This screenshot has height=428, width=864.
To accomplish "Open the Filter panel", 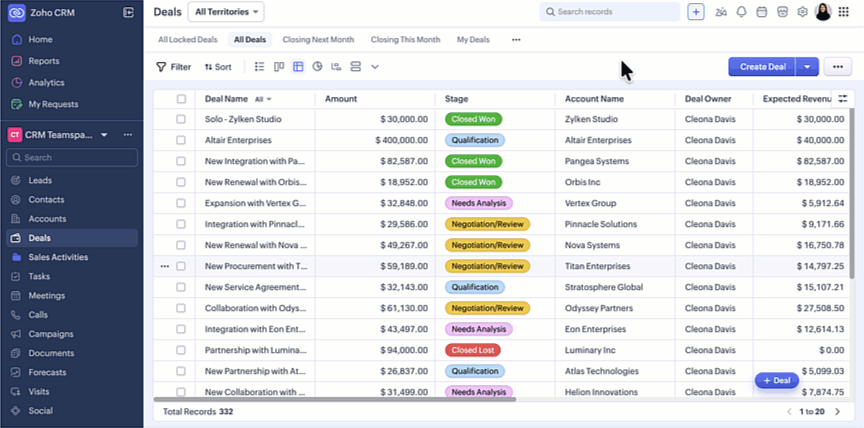I will 173,67.
